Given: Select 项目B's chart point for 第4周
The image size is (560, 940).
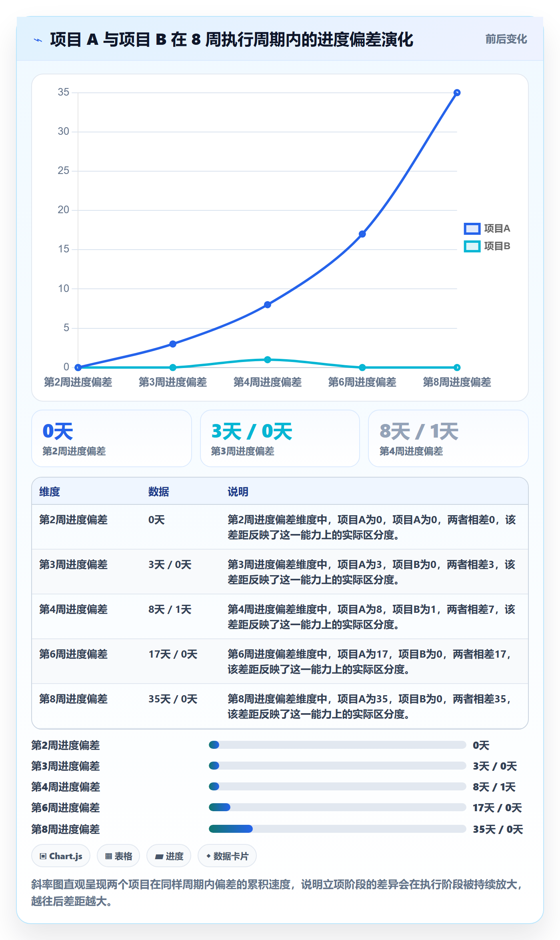Looking at the screenshot, I should point(268,360).
